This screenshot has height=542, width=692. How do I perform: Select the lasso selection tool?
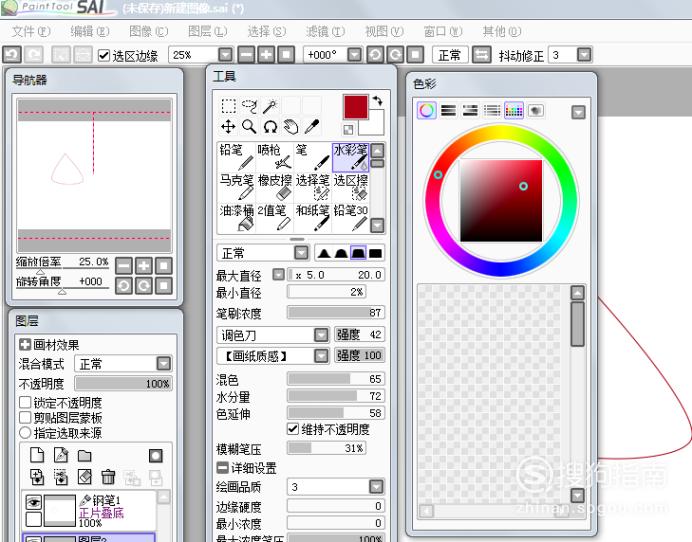249,106
